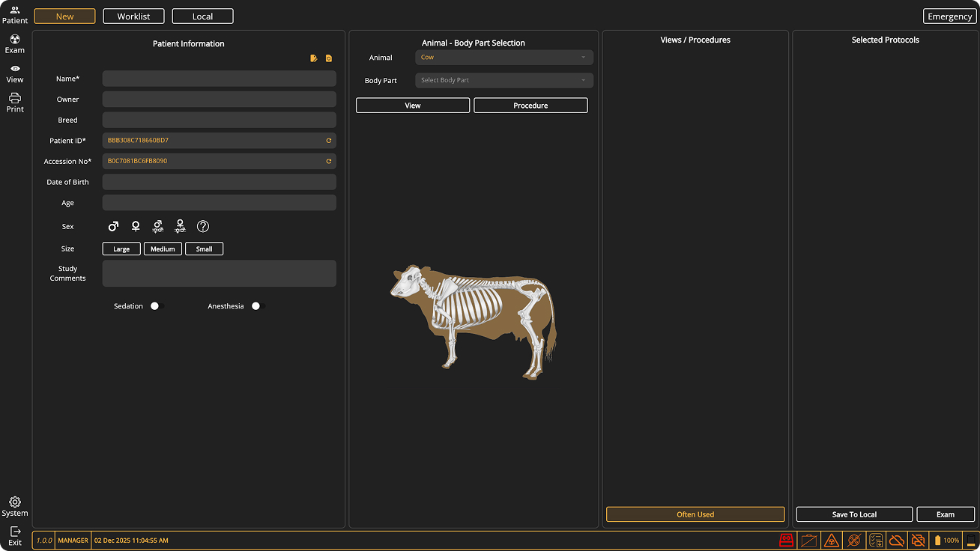Switch to the Local tab
This screenshot has width=980, height=551.
(x=202, y=16)
